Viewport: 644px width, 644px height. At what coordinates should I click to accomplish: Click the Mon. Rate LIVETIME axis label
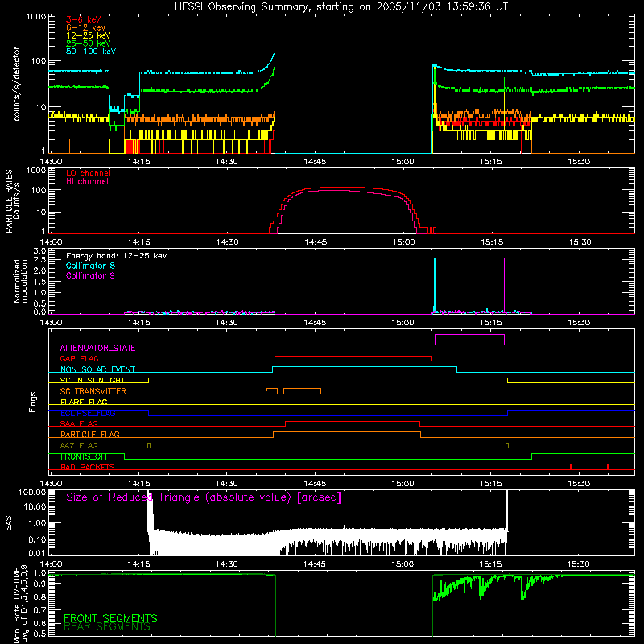pos(20,605)
